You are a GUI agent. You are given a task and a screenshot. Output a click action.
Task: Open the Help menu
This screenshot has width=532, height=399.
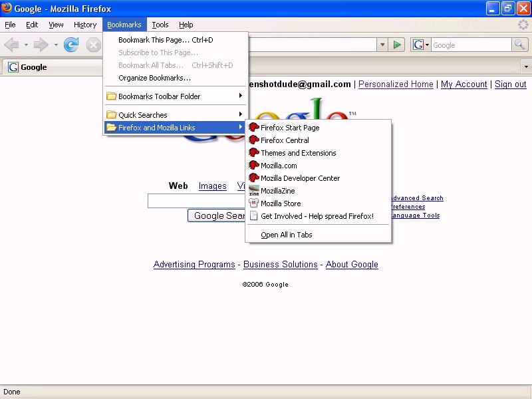186,25
